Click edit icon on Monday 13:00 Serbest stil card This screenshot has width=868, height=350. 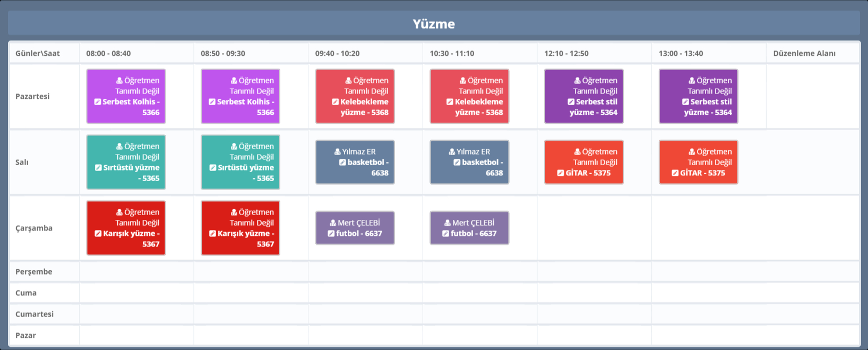(x=685, y=102)
